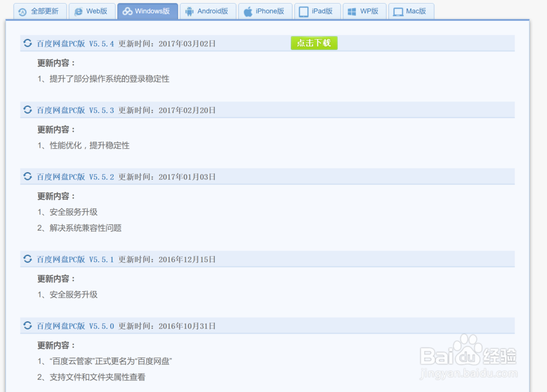Click 百度网盘PC版 V5.5.0 title

tap(75, 326)
